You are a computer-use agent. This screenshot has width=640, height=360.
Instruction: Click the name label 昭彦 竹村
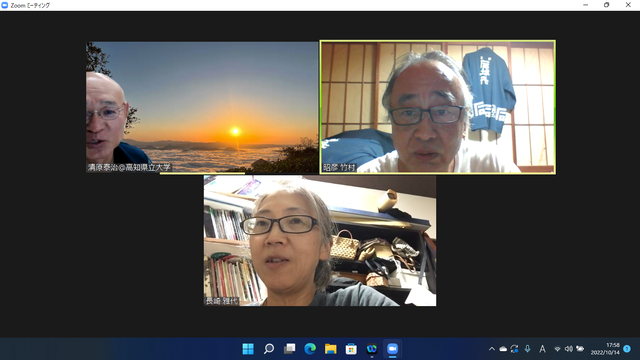(x=340, y=167)
